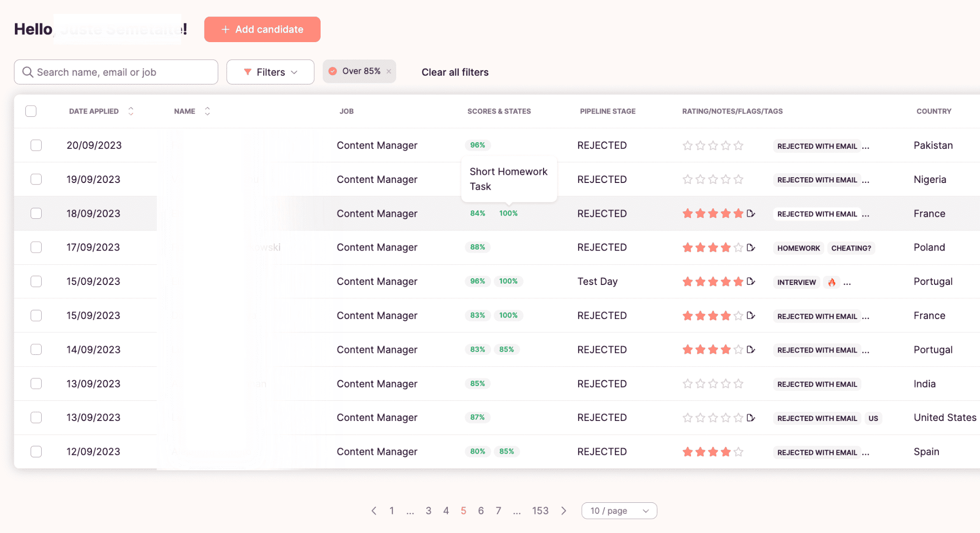Toggle the select-all checkbox at top

31,110
